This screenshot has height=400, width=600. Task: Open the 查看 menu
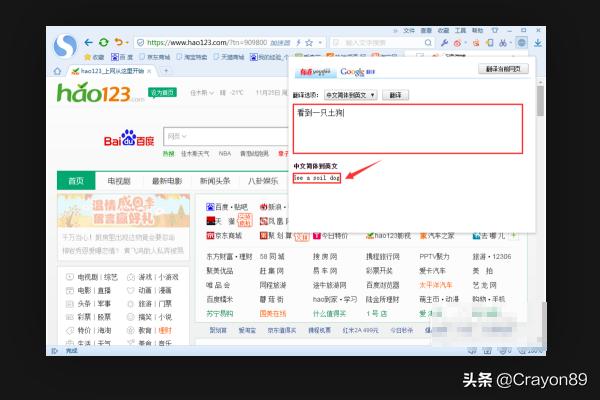click(426, 31)
